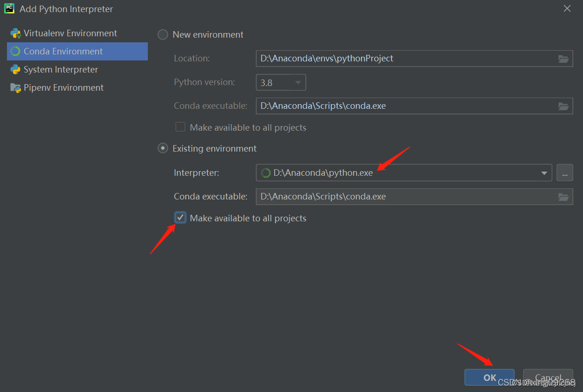Enable Make available to all projects under New environment
Image resolution: width=583 pixels, height=392 pixels.
180,127
